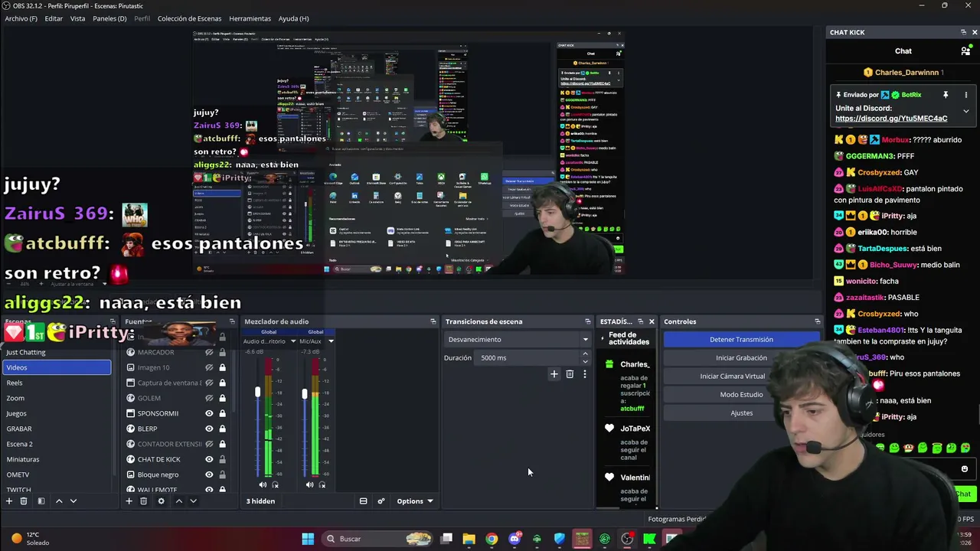The width and height of the screenshot is (980, 551).
Task: Open the Herramientas menu
Action: click(x=250, y=18)
